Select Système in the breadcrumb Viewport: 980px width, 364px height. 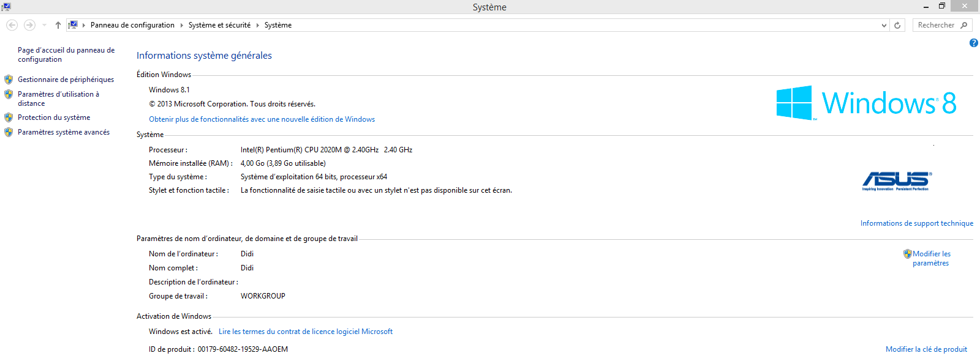[278, 25]
